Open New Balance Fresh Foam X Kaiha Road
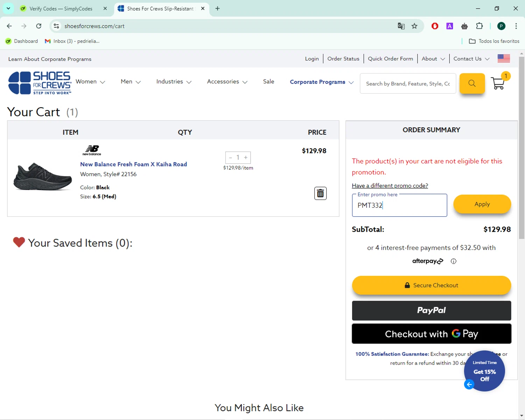Image resolution: width=525 pixels, height=420 pixels. [x=133, y=164]
